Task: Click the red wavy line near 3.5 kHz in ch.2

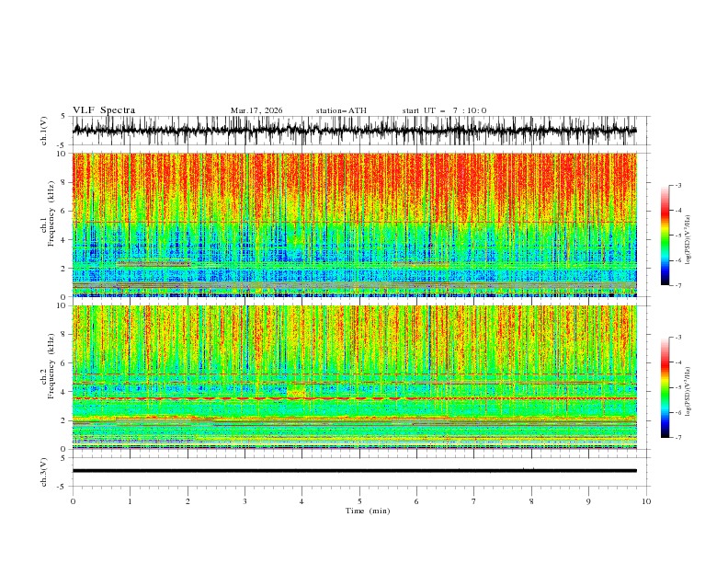Action: point(354,398)
